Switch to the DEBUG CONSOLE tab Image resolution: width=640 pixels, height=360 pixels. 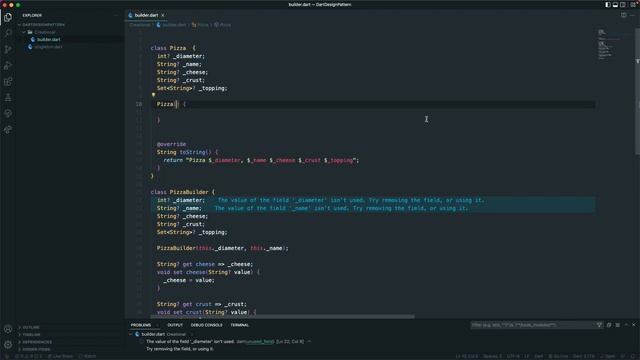[x=207, y=325]
